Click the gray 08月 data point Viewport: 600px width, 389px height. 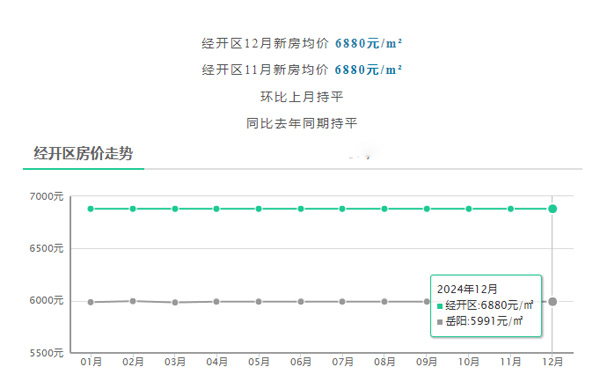click(385, 301)
